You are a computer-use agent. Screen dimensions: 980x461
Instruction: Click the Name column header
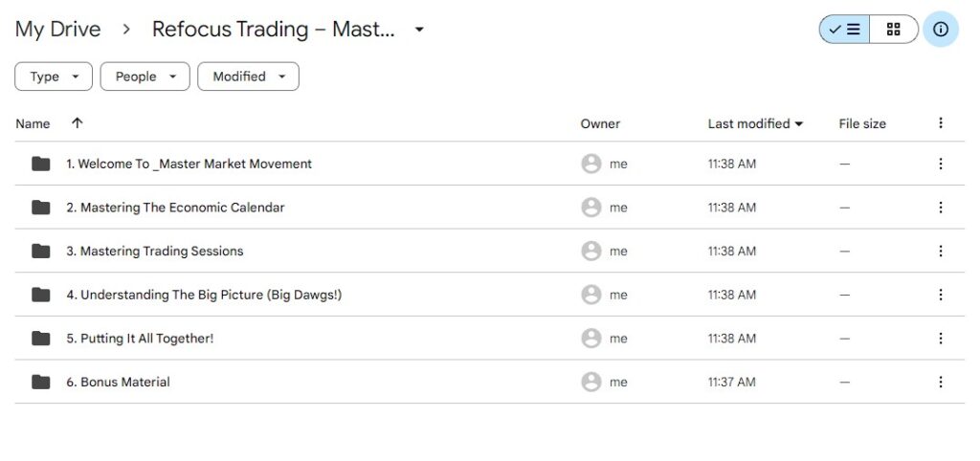[33, 123]
